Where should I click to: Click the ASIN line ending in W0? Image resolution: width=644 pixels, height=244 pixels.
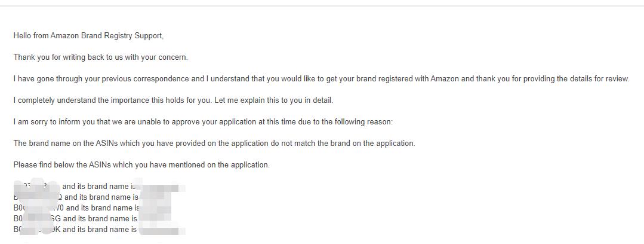point(93,208)
